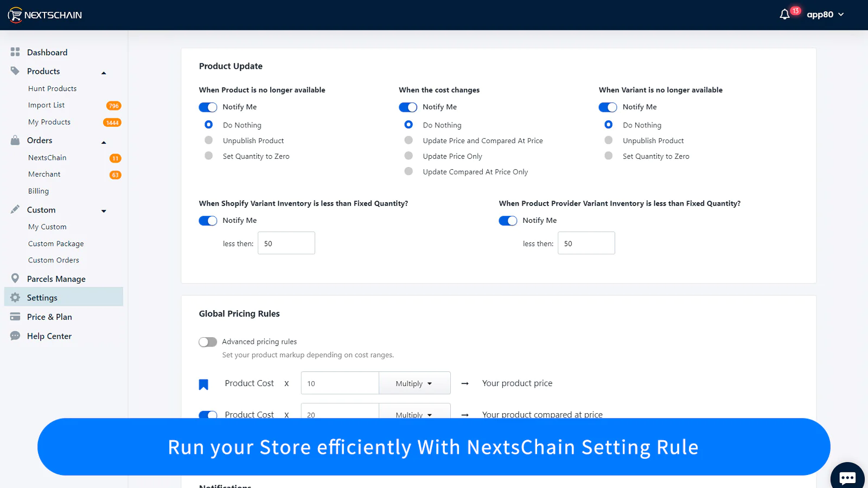This screenshot has width=868, height=488.
Task: Click the Price & Plan card icon
Action: pyautogui.click(x=15, y=317)
